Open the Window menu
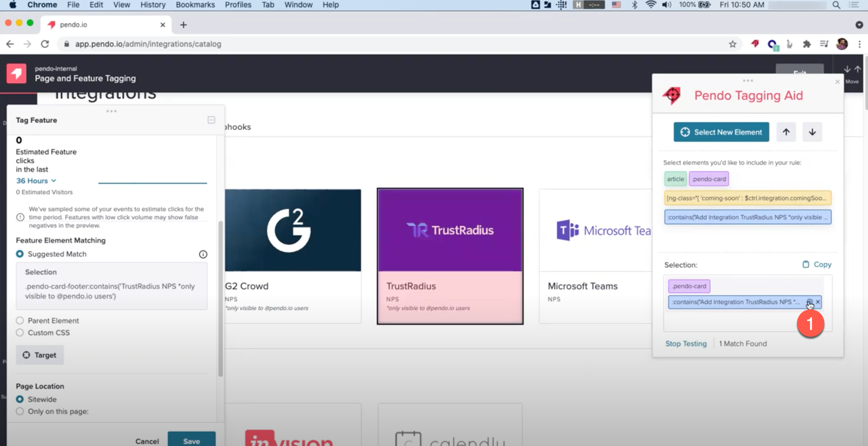This screenshot has height=446, width=868. [298, 5]
